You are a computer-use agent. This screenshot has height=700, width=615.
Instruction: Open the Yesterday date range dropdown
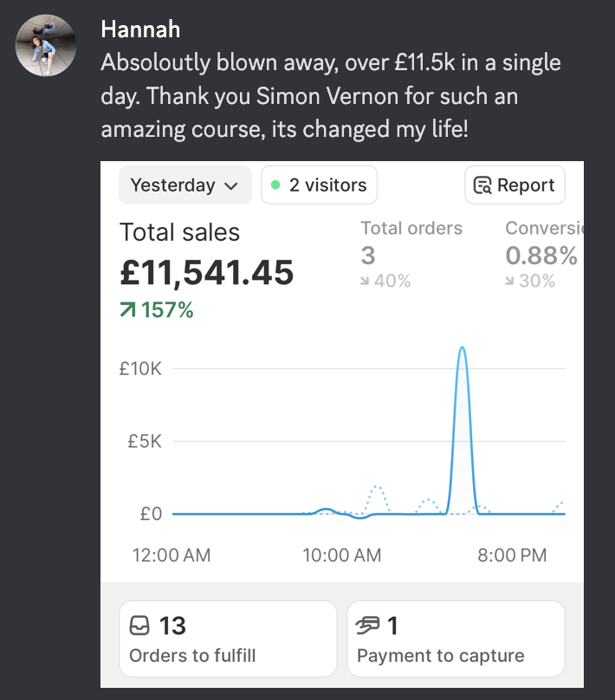pos(184,185)
